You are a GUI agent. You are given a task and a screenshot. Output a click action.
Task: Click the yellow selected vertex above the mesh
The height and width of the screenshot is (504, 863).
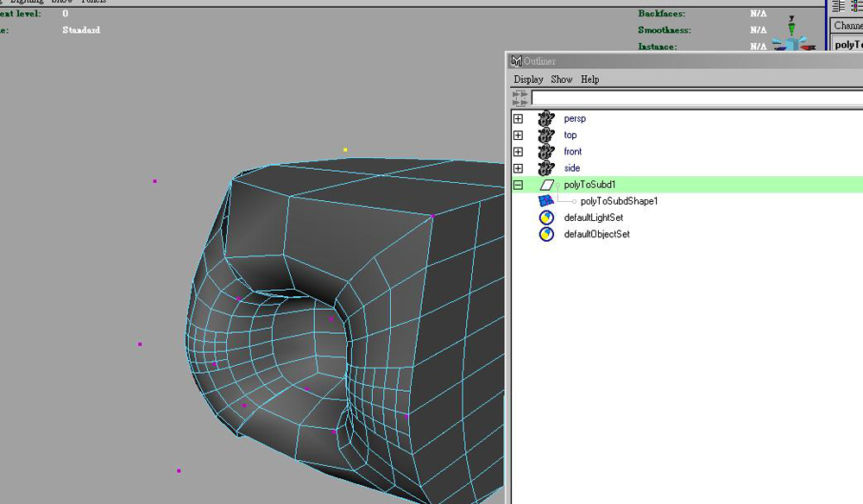click(x=345, y=149)
